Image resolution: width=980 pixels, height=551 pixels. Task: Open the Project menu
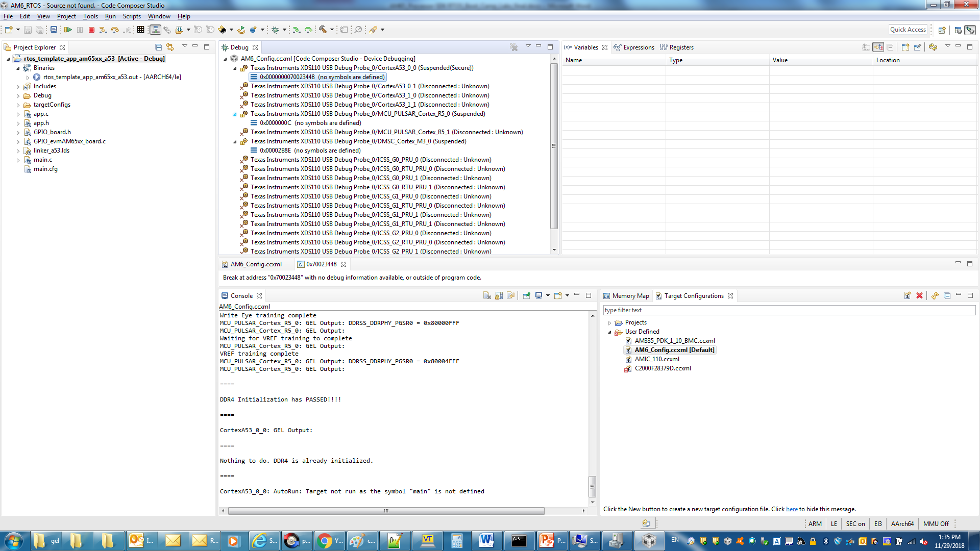[x=66, y=16]
